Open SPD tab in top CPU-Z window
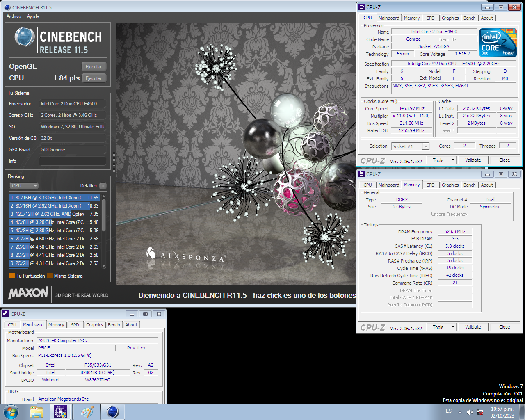525x420 pixels. (x=431, y=18)
